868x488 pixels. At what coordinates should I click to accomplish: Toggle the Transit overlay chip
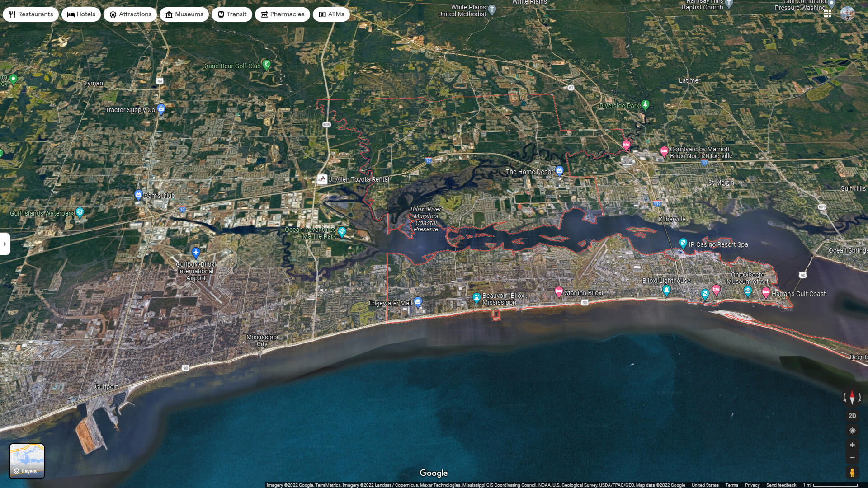231,14
